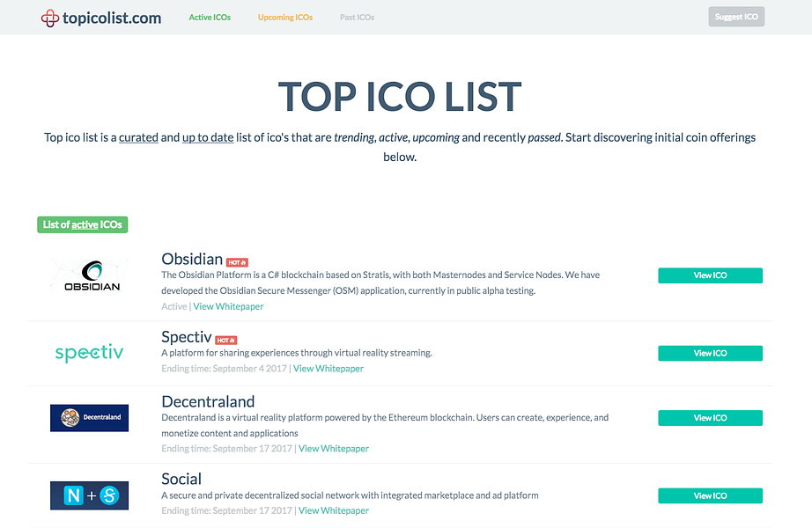This screenshot has height=528, width=812.
Task: View the Spectiv whitepaper
Action: (x=328, y=368)
